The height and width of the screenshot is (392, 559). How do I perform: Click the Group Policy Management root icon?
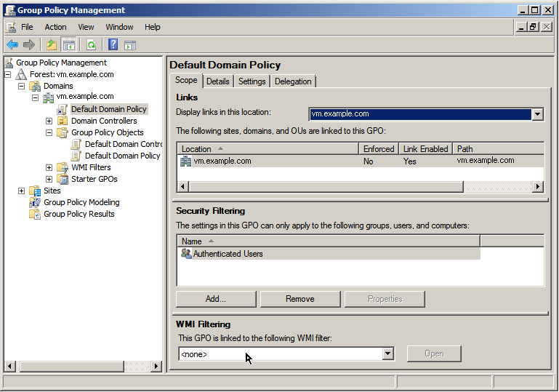tap(9, 63)
